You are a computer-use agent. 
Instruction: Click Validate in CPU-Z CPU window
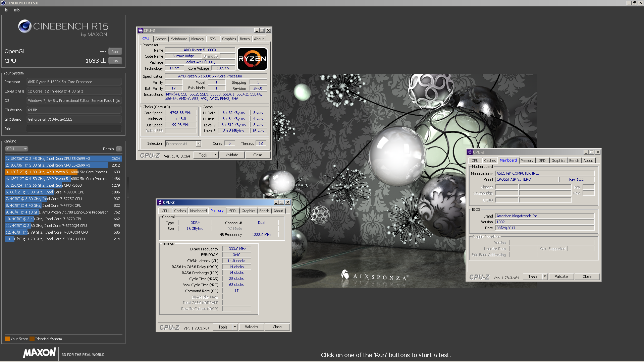[x=232, y=155]
